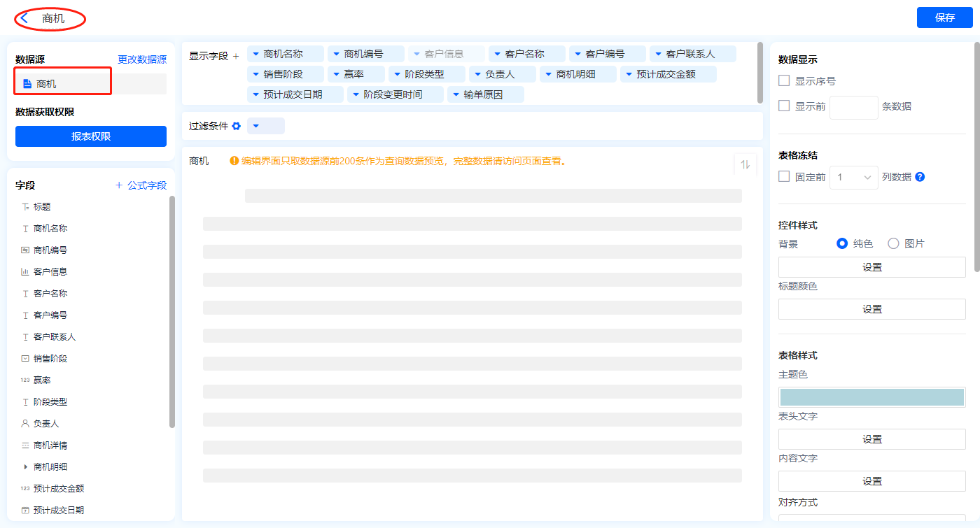980x528 pixels.
Task: Open the 商机名称 display field chip menu
Action: (256, 54)
